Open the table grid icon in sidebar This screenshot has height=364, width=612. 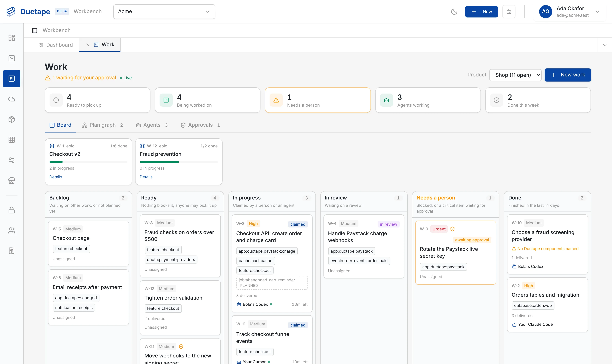[x=11, y=140]
